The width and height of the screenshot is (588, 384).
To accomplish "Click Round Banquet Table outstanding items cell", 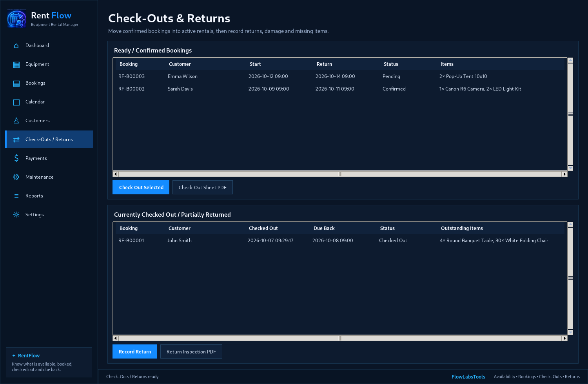I will (x=494, y=241).
